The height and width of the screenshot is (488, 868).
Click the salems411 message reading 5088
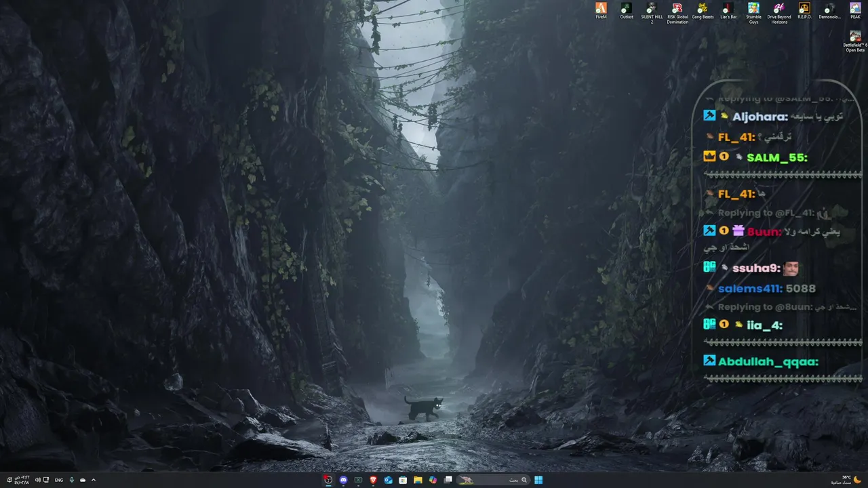pyautogui.click(x=801, y=289)
